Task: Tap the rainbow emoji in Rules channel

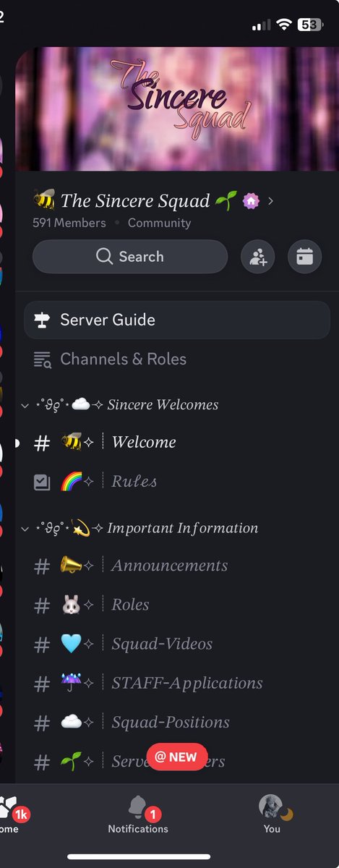Action: pos(71,481)
